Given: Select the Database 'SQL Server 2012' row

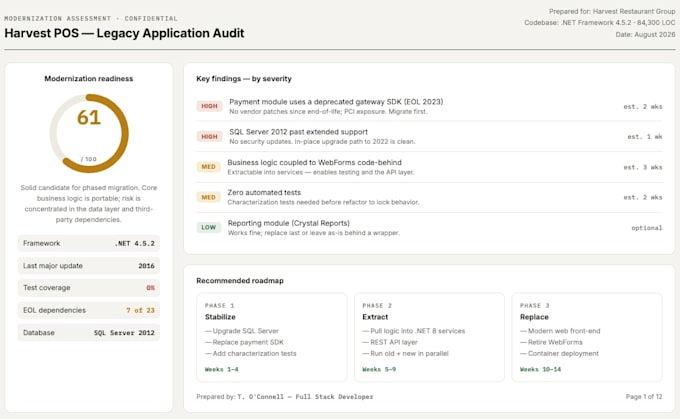Looking at the screenshot, I should tap(88, 333).
